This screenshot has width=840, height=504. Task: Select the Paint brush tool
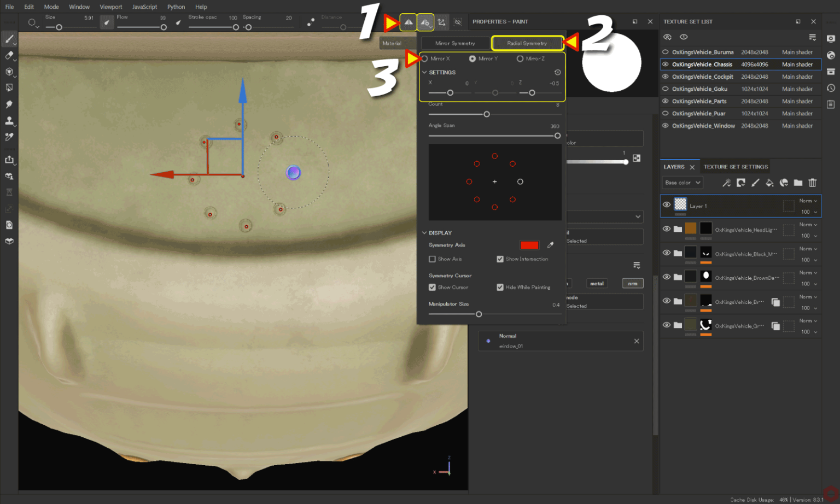[9, 39]
